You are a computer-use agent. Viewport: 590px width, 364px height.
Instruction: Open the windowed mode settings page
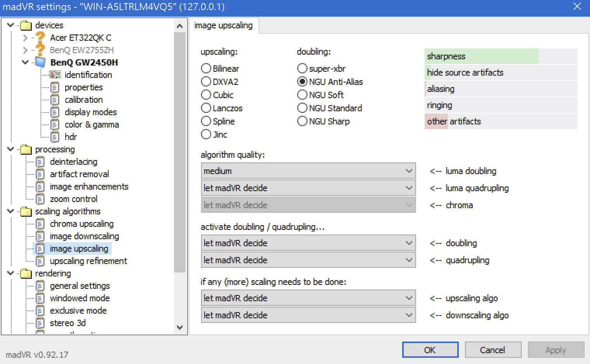click(x=80, y=298)
